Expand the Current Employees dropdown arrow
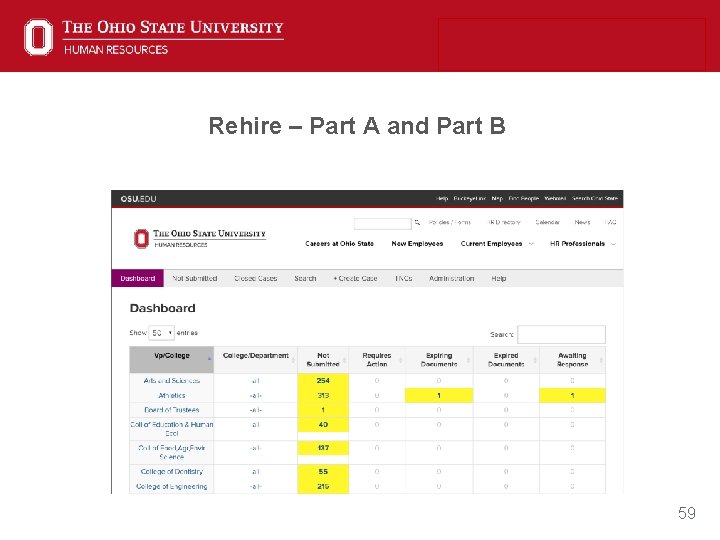 pos(531,244)
